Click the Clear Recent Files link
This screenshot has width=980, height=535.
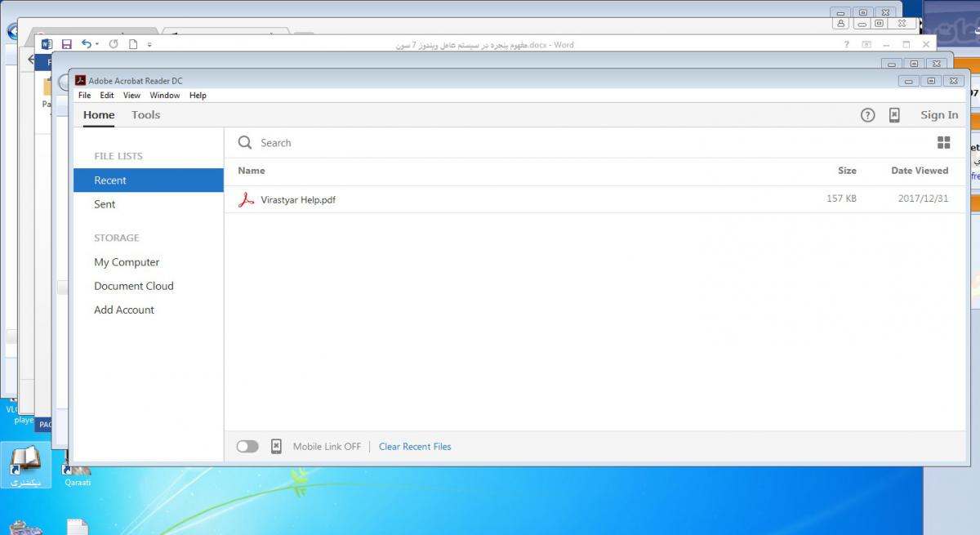tap(415, 447)
